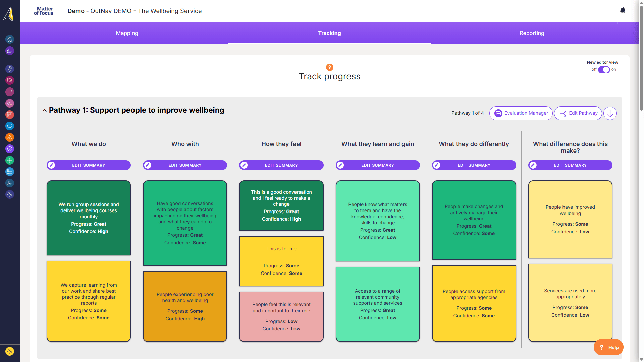Click the home icon in sidebar

(x=10, y=39)
